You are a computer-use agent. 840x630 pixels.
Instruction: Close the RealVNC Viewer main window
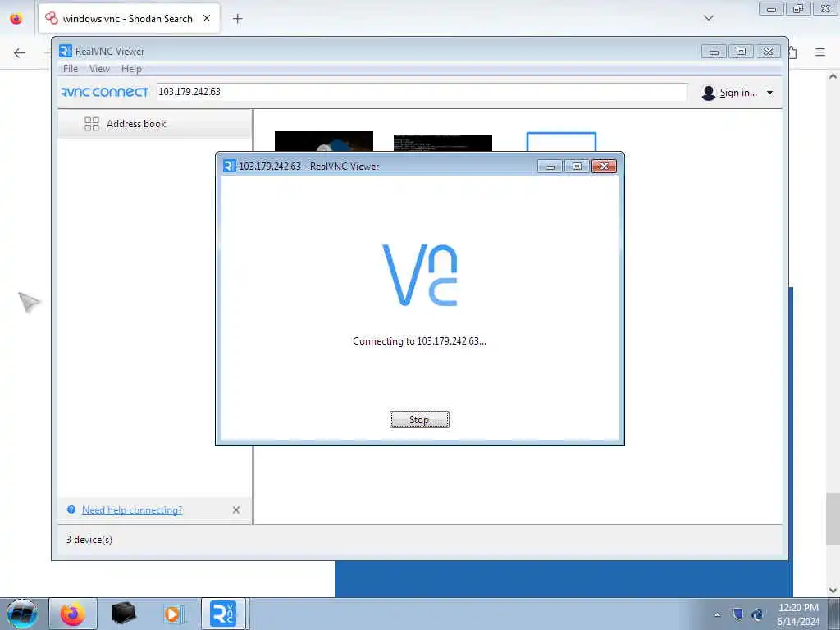pos(768,52)
